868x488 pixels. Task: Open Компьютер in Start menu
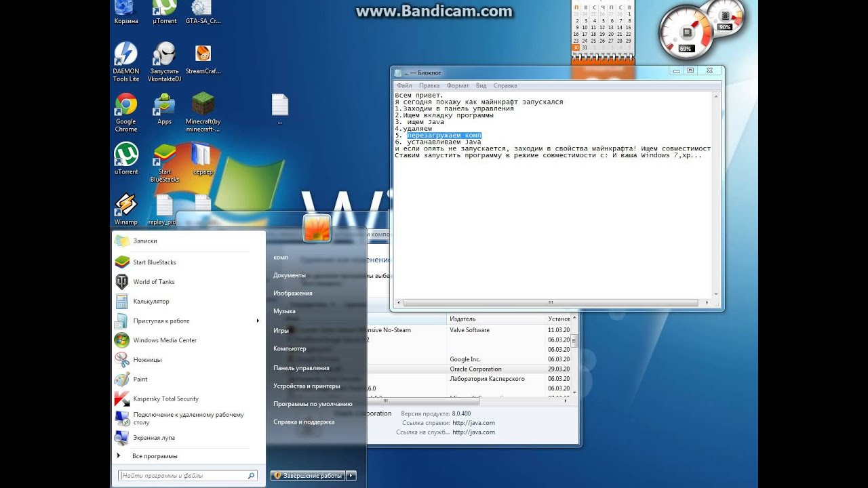click(290, 348)
